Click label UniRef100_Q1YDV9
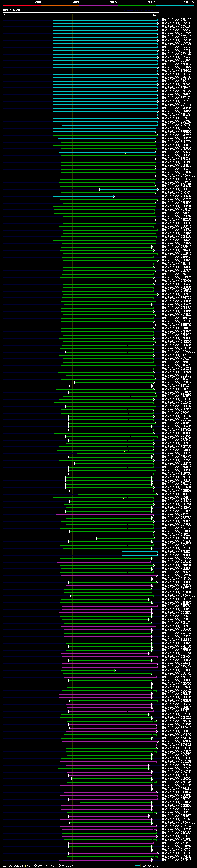 click(x=177, y=243)
